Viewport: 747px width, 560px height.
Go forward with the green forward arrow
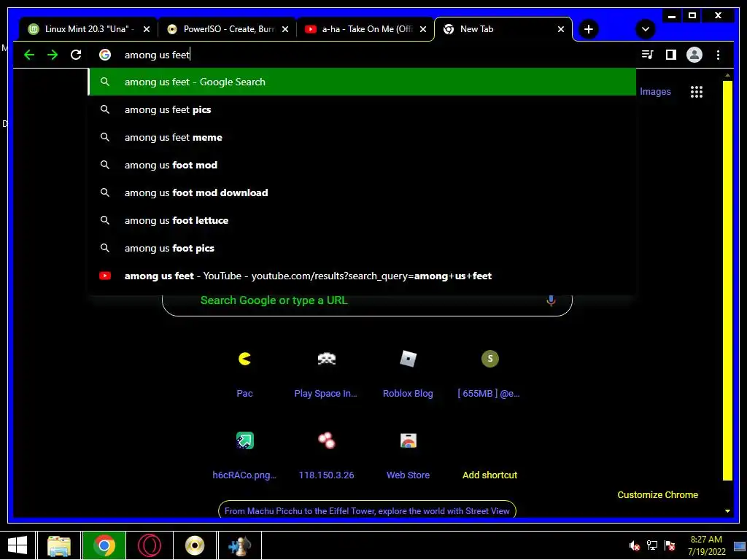tap(53, 55)
